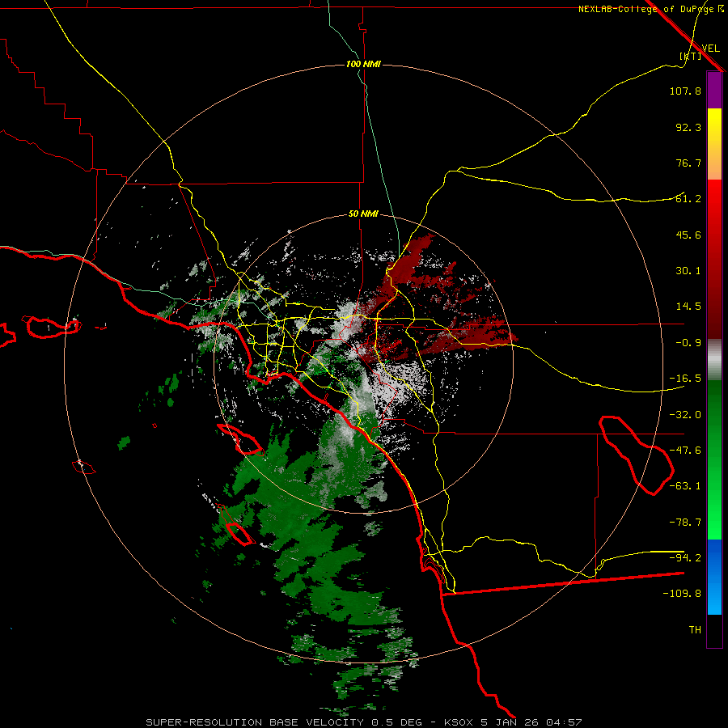
Task: Select the 61.2 velocity scale value
Action: tap(688, 199)
